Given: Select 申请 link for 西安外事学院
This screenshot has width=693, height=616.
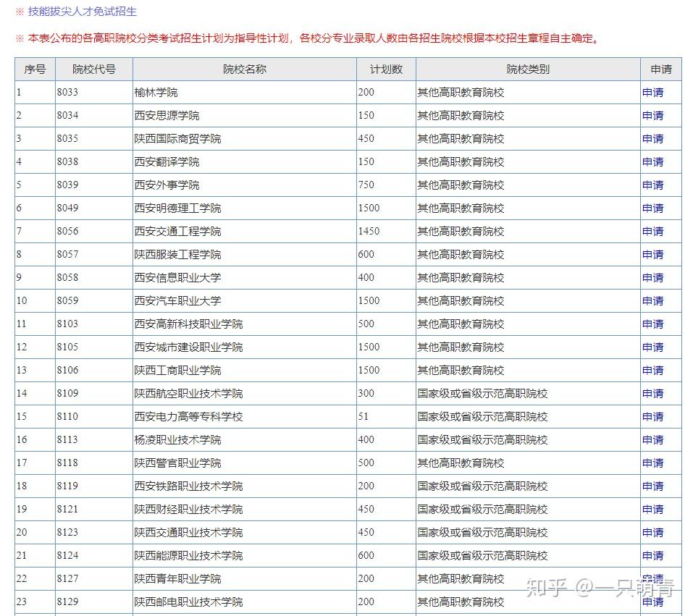Looking at the screenshot, I should pos(652,185).
